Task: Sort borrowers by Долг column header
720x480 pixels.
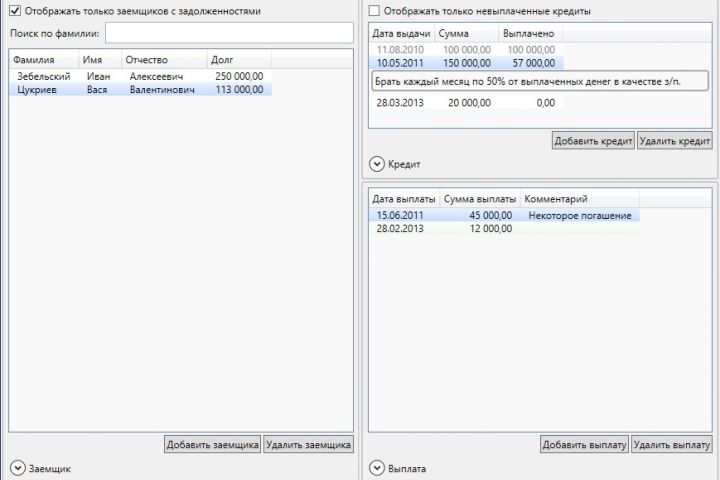Action: pyautogui.click(x=239, y=60)
